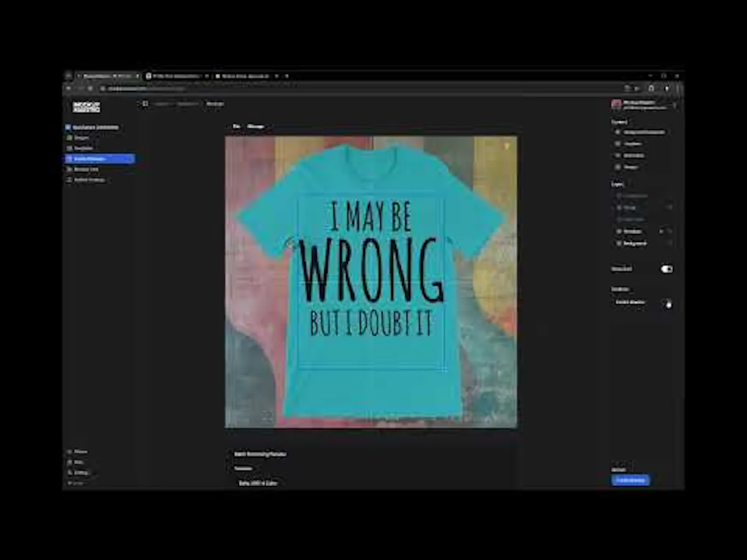This screenshot has height=560, width=747.
Task: Open the sidebar item just below highlighted one
Action: 83,169
